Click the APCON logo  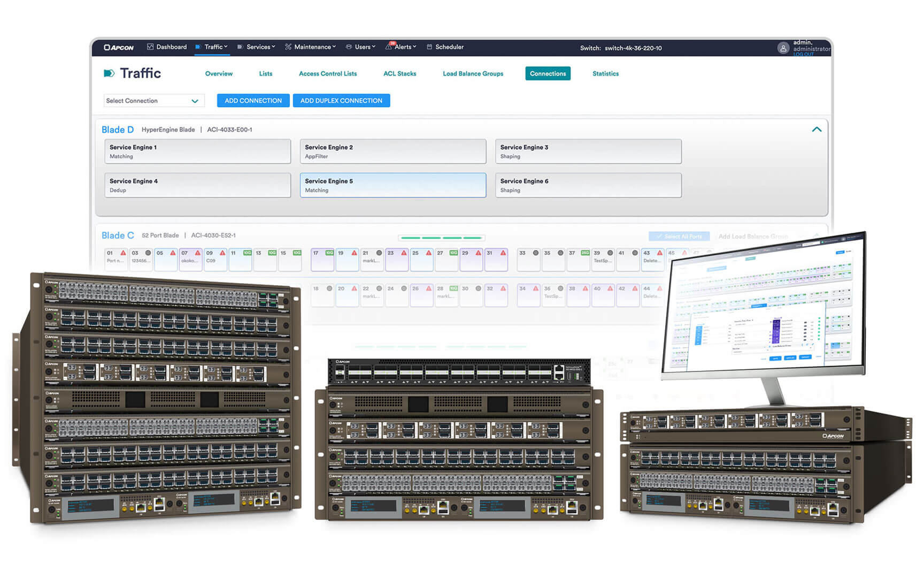coord(119,47)
